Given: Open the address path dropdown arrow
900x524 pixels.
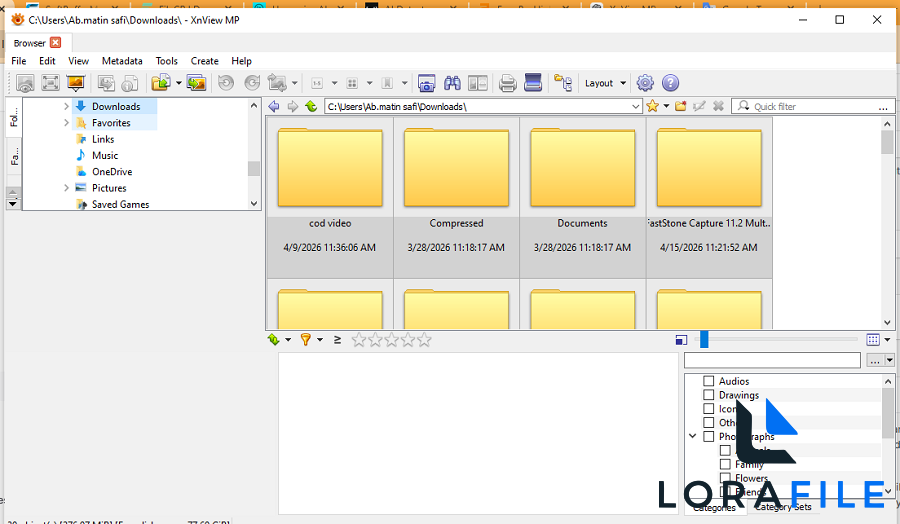Looking at the screenshot, I should [x=635, y=107].
